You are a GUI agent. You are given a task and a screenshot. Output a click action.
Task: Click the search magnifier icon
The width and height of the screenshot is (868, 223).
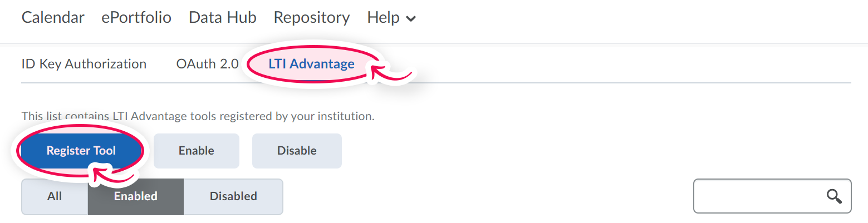833,196
